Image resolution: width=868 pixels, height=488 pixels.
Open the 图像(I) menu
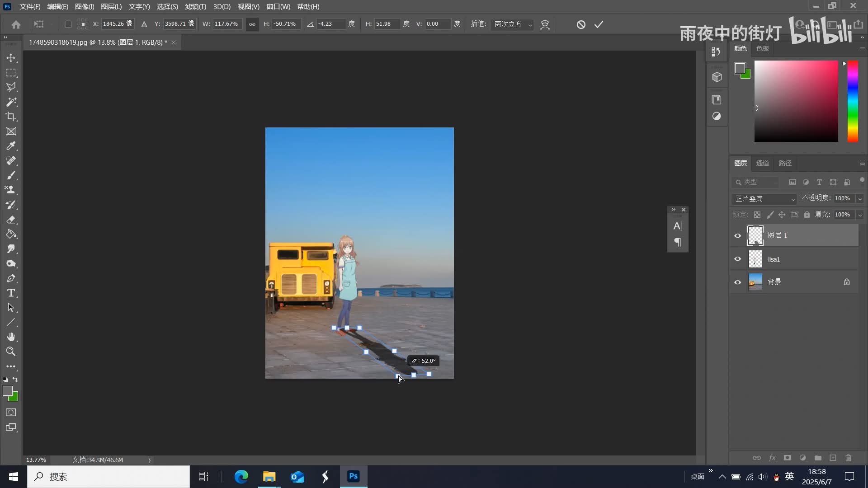85,7
